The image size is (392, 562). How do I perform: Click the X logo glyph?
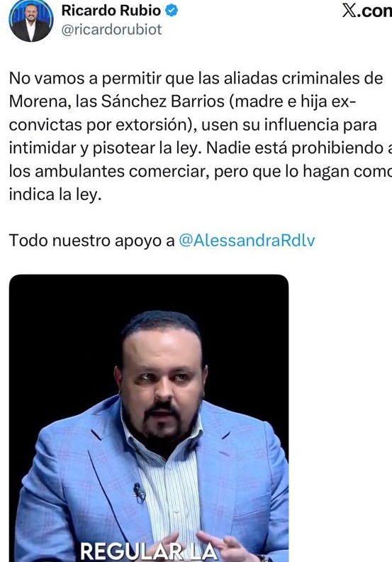349,11
